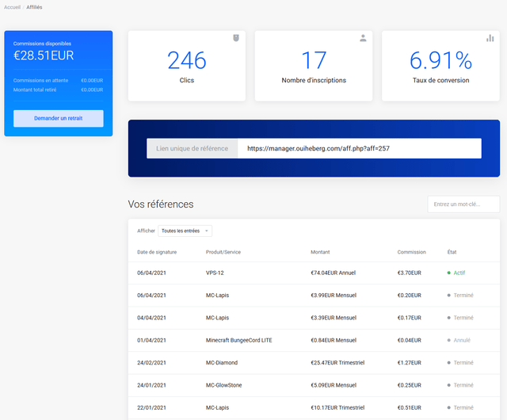507x420 pixels.
Task: Go to Accueil in the breadcrumb
Action: point(12,7)
